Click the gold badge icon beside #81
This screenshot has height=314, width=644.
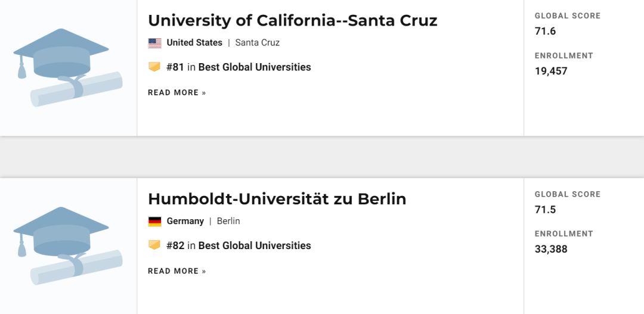[x=154, y=67]
